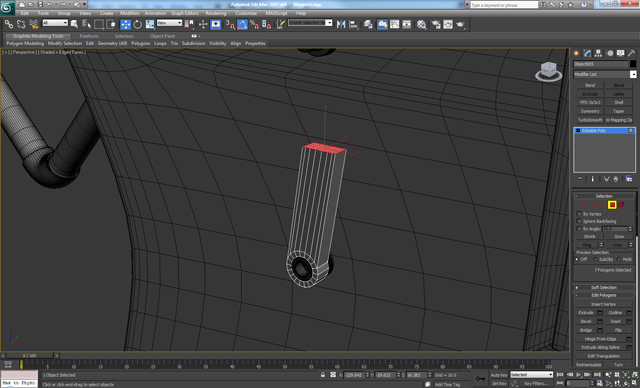Open the Curve Editor from the toolbar

tap(395, 24)
